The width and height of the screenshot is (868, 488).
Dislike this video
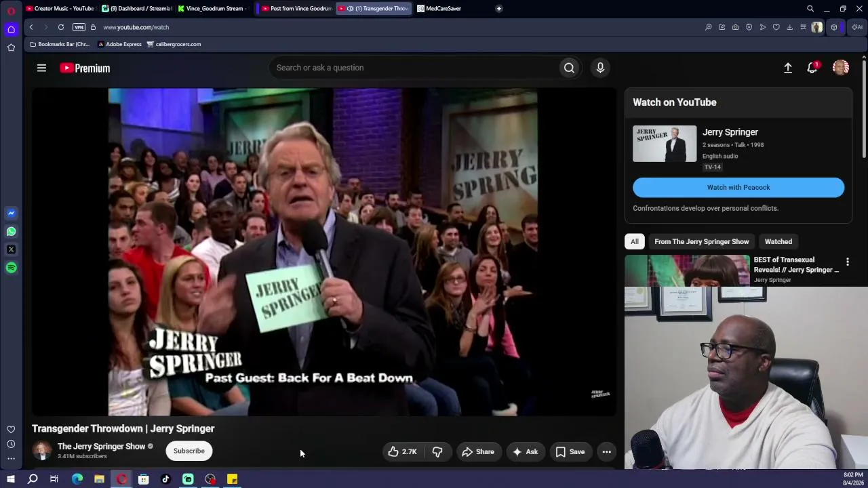[x=437, y=451]
